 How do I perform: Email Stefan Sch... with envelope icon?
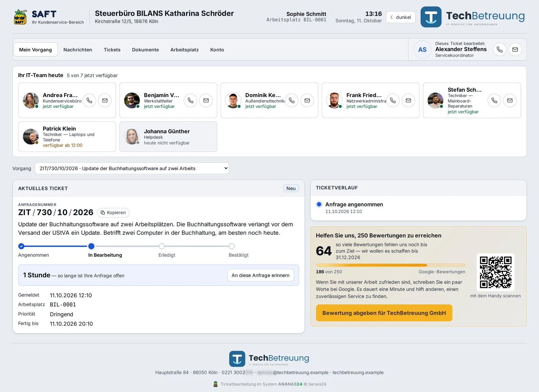[510, 100]
